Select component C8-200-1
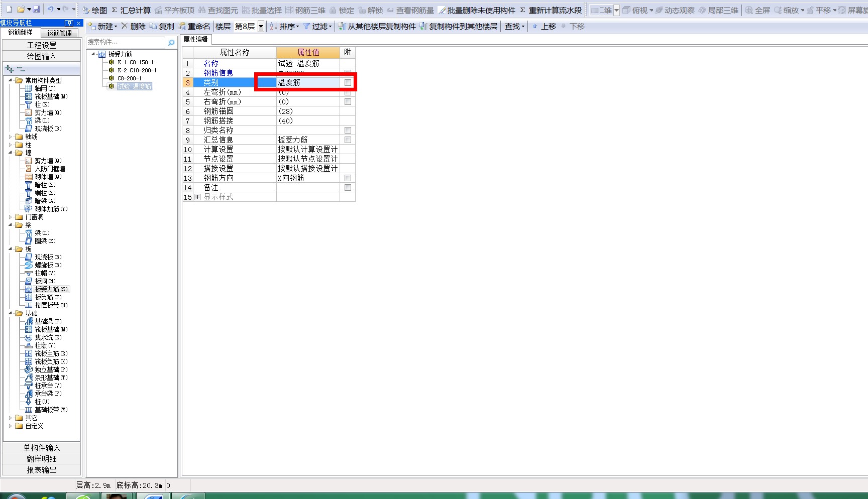 [130, 78]
